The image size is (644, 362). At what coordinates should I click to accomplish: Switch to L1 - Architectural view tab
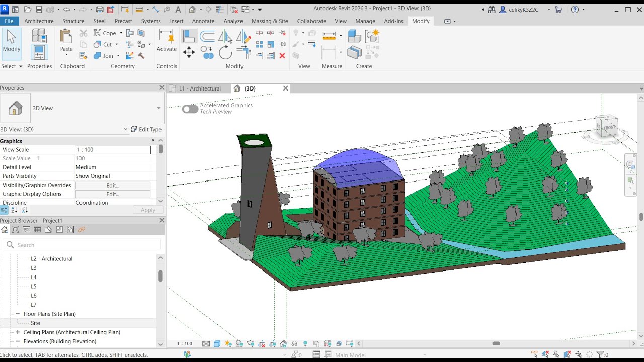pyautogui.click(x=200, y=88)
